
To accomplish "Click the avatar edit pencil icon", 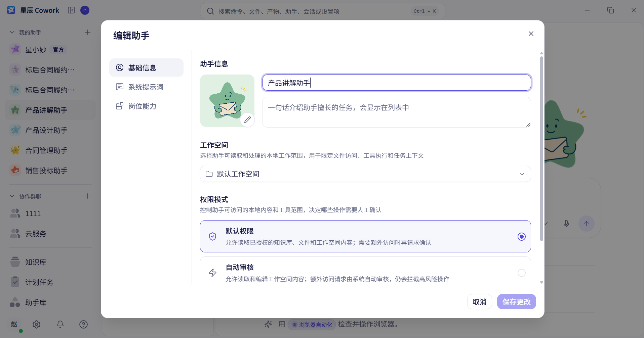I will click(x=247, y=120).
